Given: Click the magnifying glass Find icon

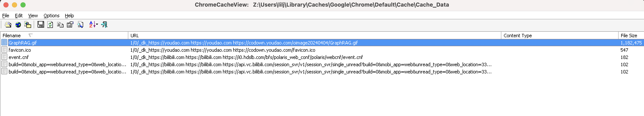Looking at the screenshot, I should point(80,24).
